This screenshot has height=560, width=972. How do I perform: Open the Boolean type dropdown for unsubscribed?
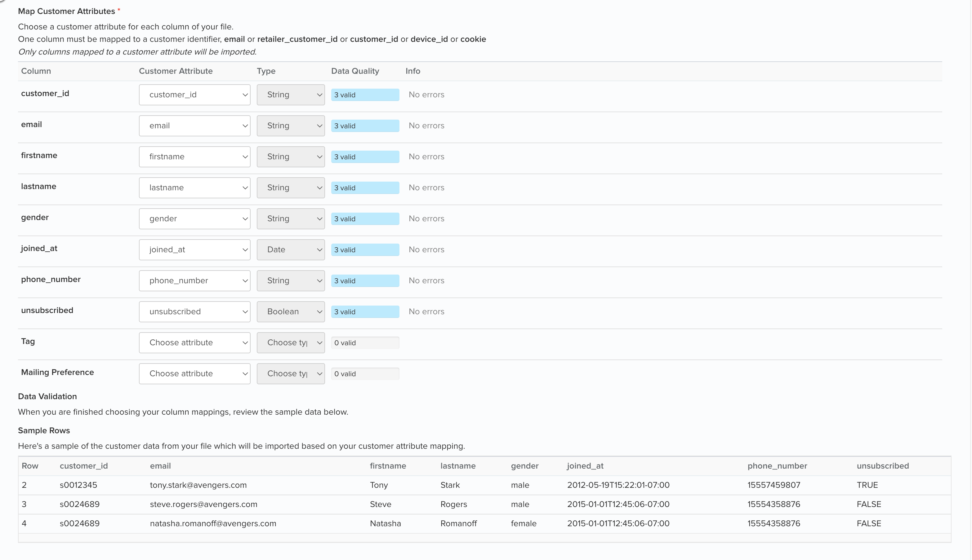point(291,311)
